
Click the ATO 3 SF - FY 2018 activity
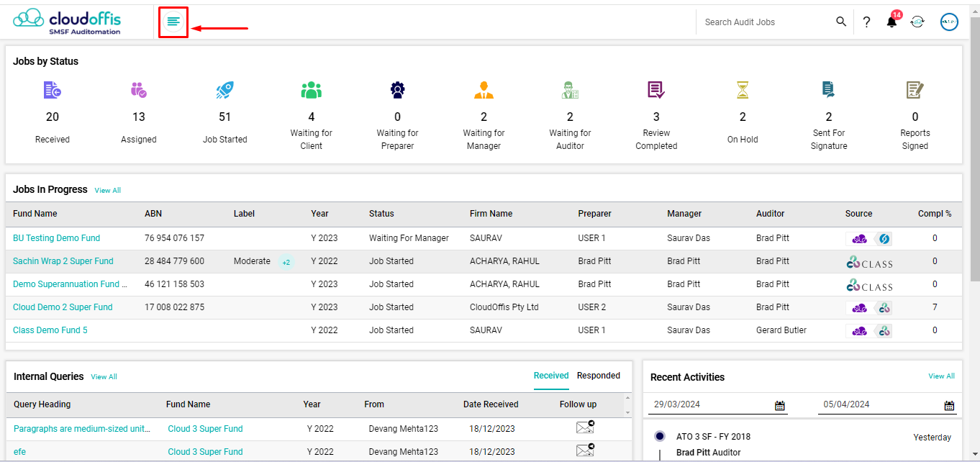tap(713, 437)
